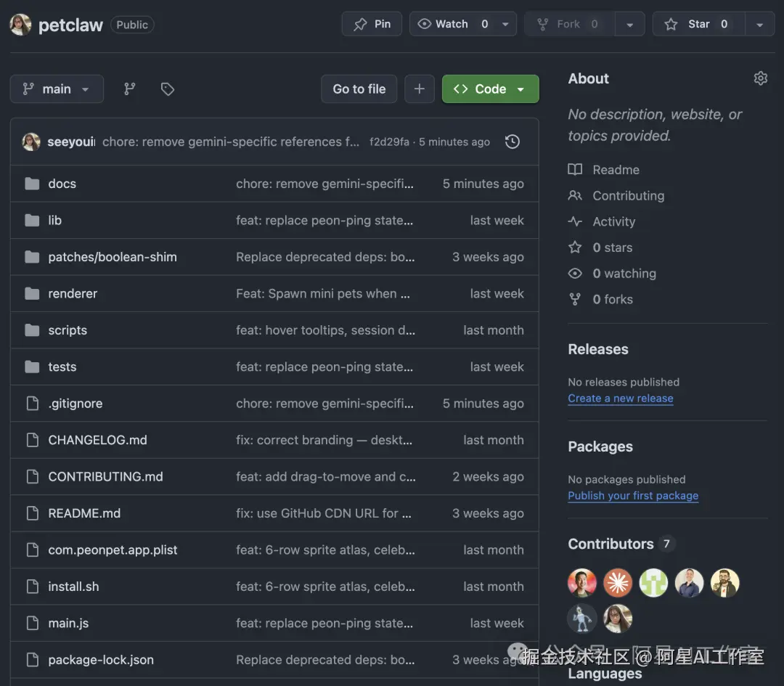Open the branches list icon
The image size is (784, 686).
[x=129, y=89]
